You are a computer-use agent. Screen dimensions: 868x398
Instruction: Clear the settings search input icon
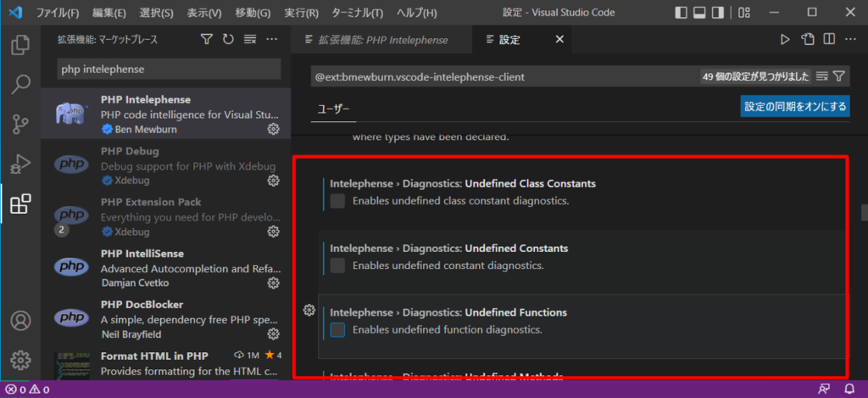pos(822,76)
